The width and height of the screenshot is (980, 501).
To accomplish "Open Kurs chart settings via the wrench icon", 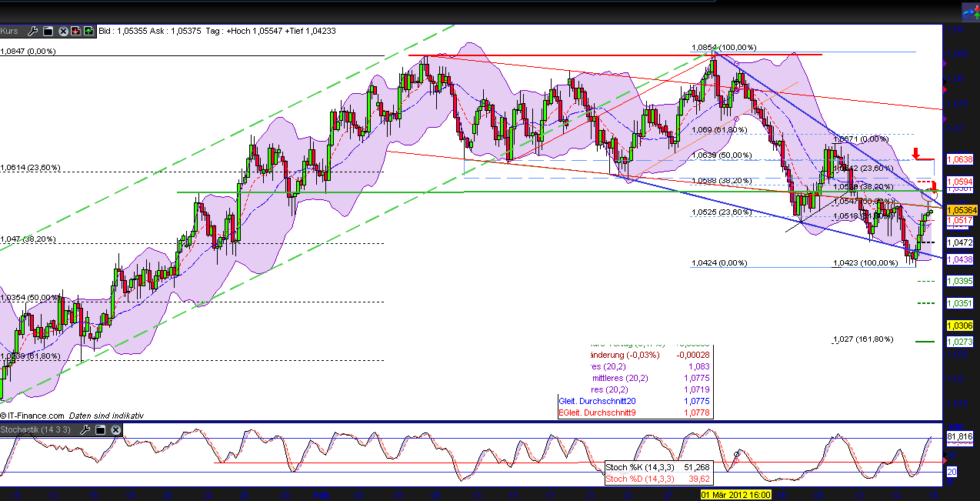I will 32,31.
